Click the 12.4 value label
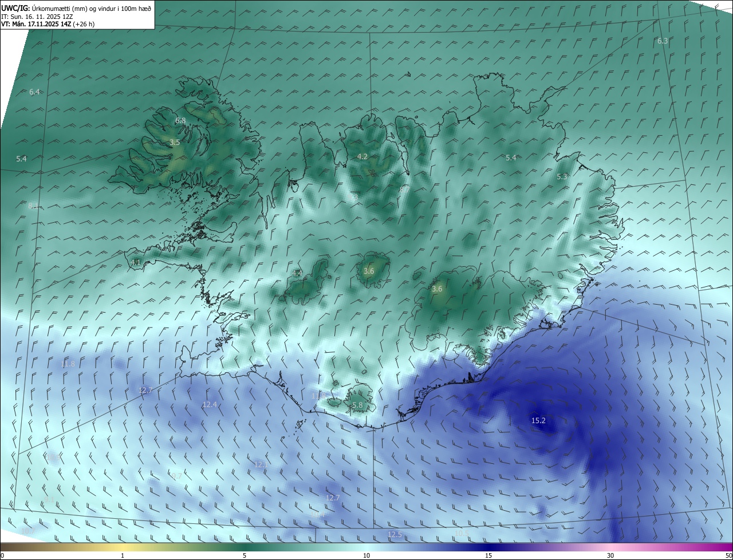The image size is (733, 560). (210, 404)
